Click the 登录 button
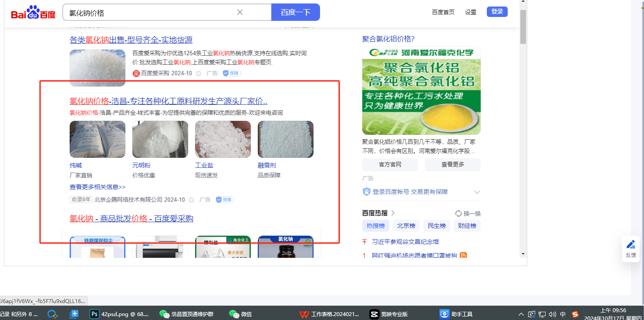Image resolution: width=644 pixels, height=320 pixels. (497, 12)
